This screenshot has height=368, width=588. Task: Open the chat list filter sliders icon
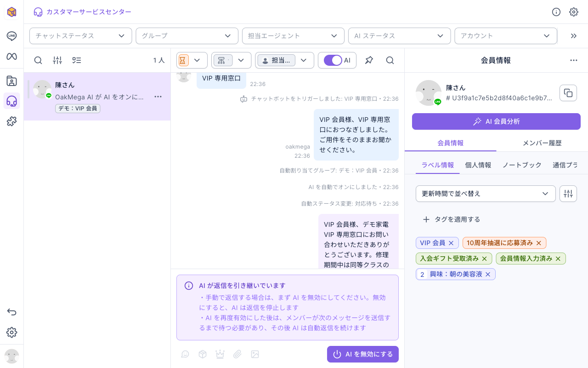tap(57, 60)
